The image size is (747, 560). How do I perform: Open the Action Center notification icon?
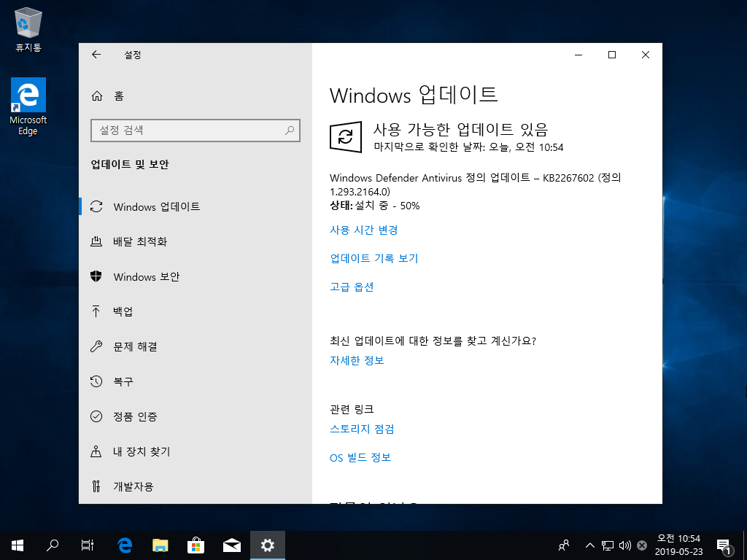click(724, 546)
